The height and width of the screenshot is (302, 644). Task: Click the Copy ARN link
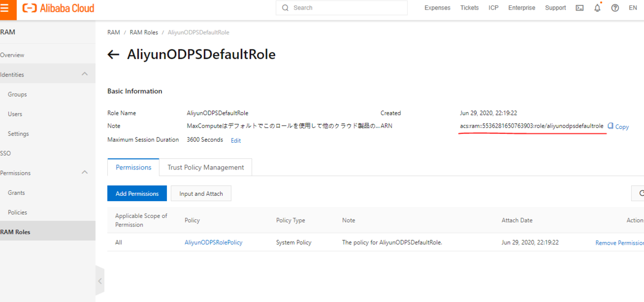(x=622, y=127)
